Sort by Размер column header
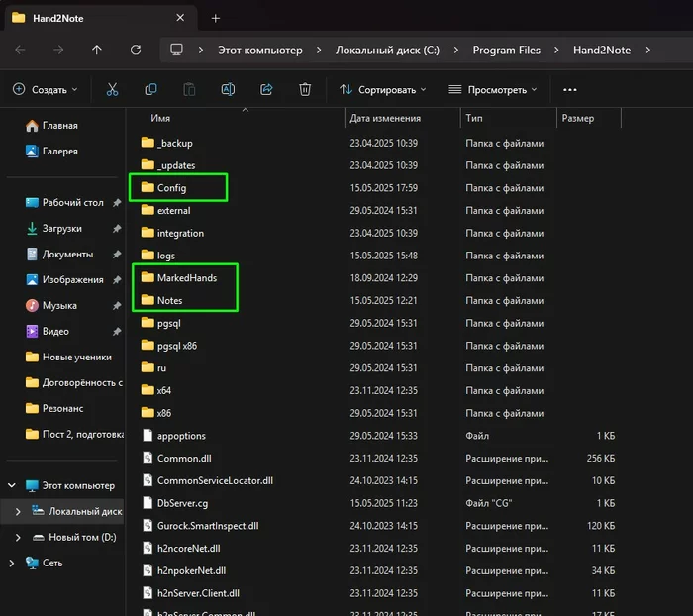This screenshot has width=693, height=616. tap(577, 118)
